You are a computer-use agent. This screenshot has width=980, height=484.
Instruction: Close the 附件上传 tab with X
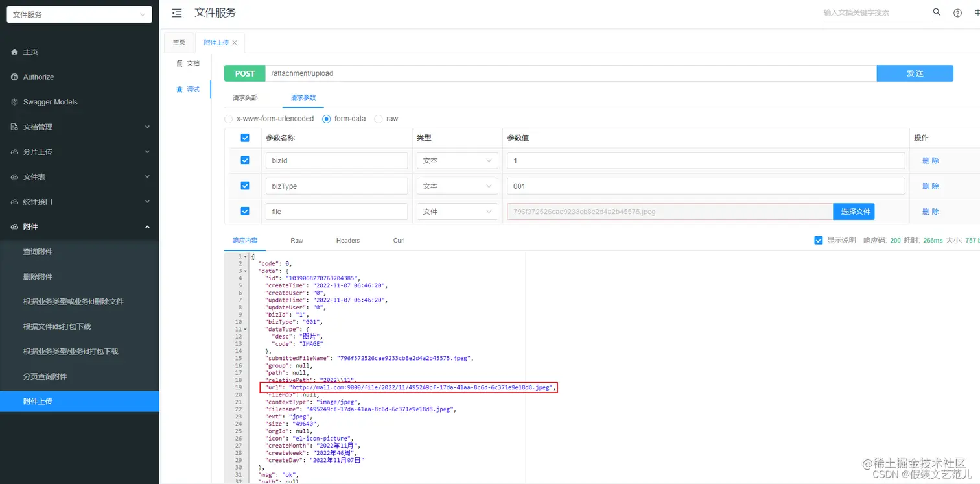coord(235,43)
